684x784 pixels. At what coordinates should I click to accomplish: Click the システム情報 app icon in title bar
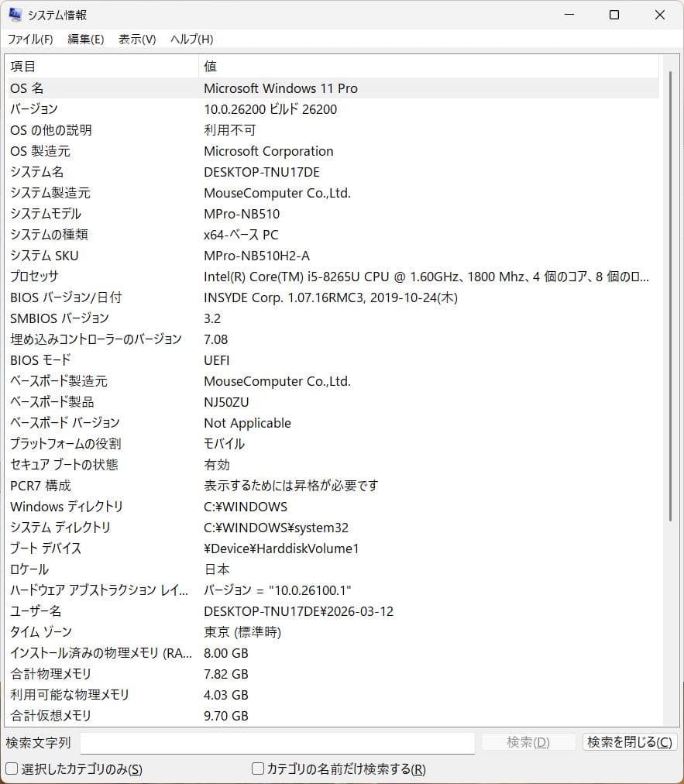coord(15,15)
